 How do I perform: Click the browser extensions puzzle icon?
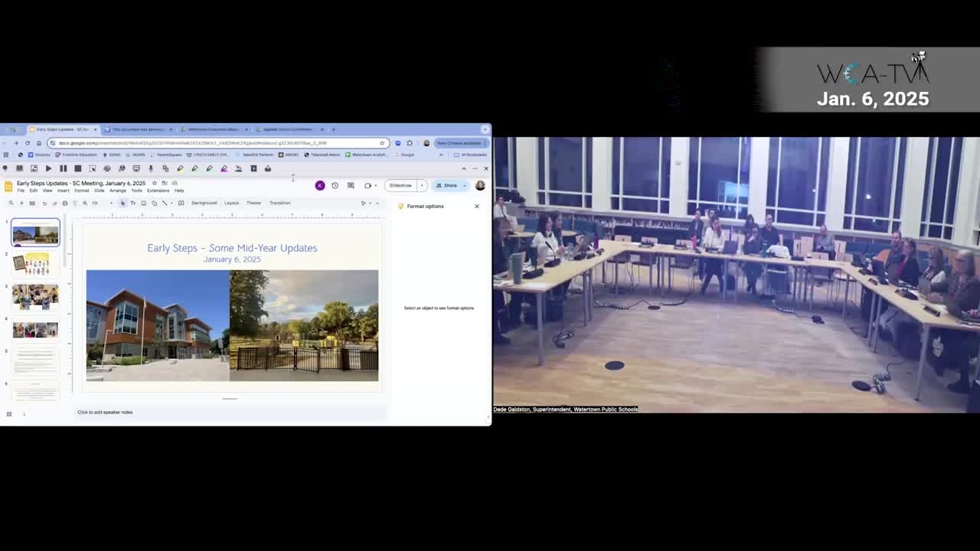410,143
